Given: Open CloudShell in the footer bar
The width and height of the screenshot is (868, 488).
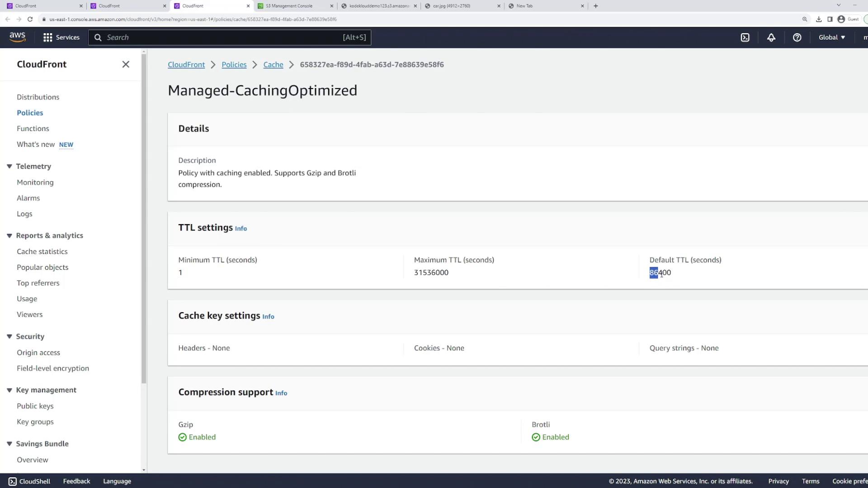Looking at the screenshot, I should pyautogui.click(x=29, y=481).
